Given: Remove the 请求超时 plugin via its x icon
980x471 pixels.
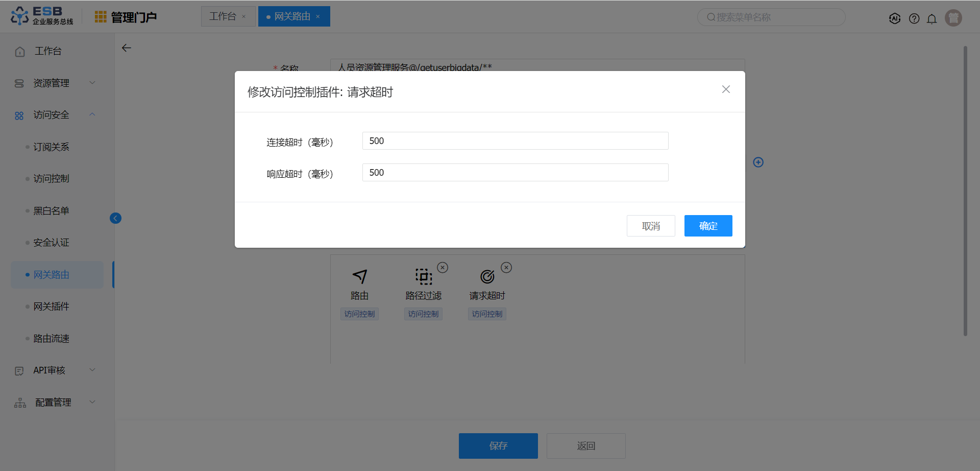Looking at the screenshot, I should pos(506,267).
